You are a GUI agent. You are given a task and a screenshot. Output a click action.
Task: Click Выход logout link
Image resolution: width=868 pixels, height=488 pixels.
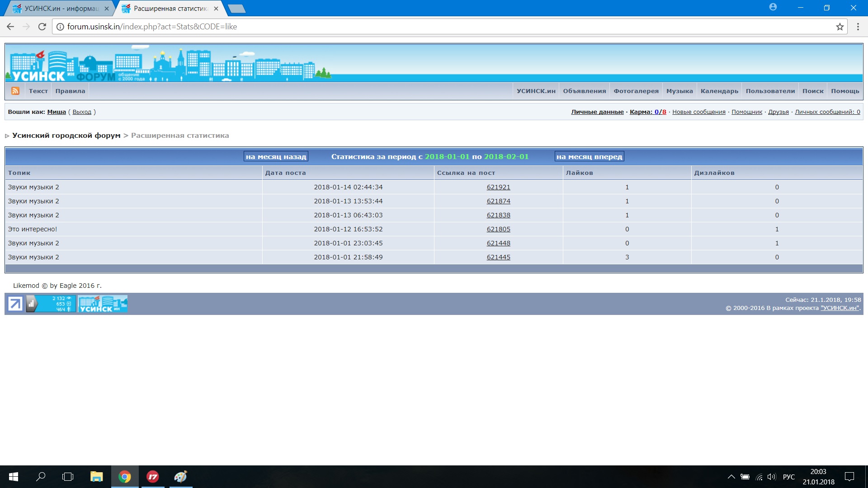(82, 112)
